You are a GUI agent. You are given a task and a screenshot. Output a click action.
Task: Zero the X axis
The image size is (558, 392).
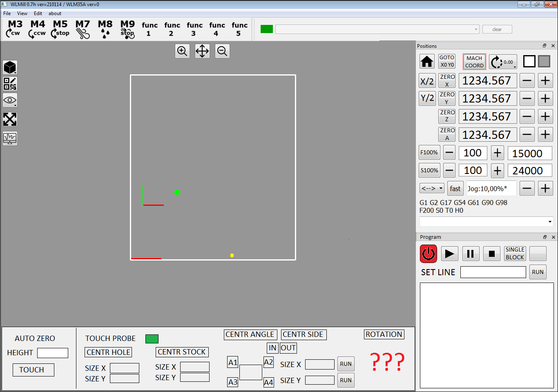point(447,81)
